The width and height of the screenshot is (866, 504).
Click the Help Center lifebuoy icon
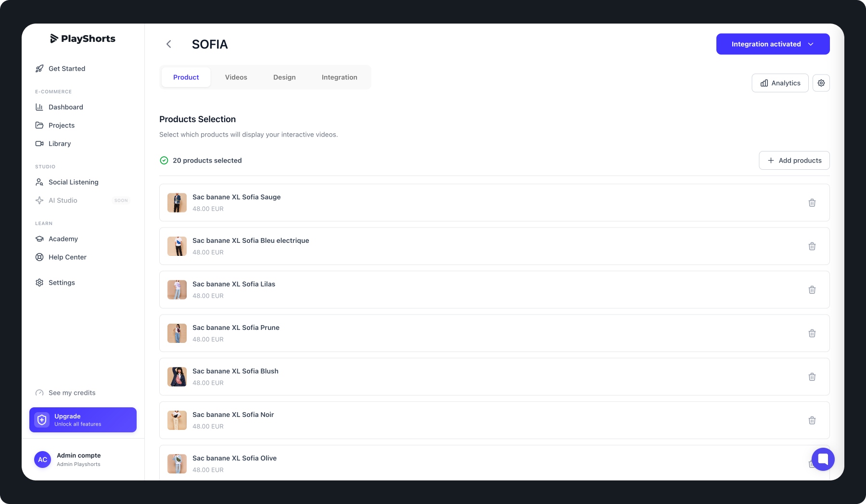[x=39, y=257]
